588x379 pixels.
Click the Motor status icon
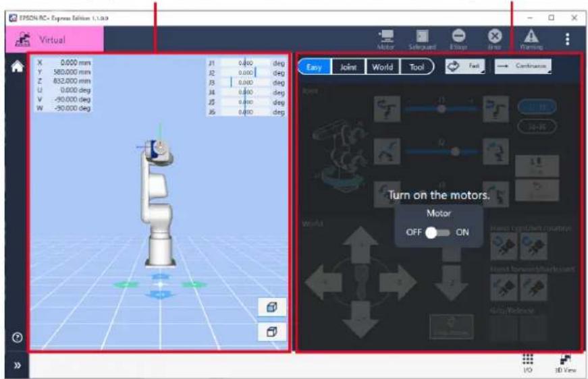[x=385, y=40]
